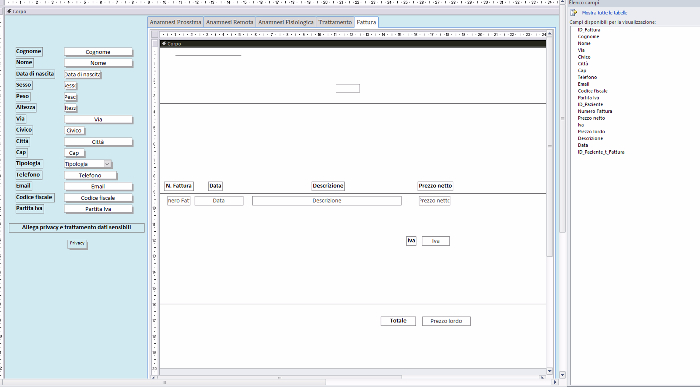Select the Cognome text field
The height and width of the screenshot is (387, 700).
click(x=98, y=52)
